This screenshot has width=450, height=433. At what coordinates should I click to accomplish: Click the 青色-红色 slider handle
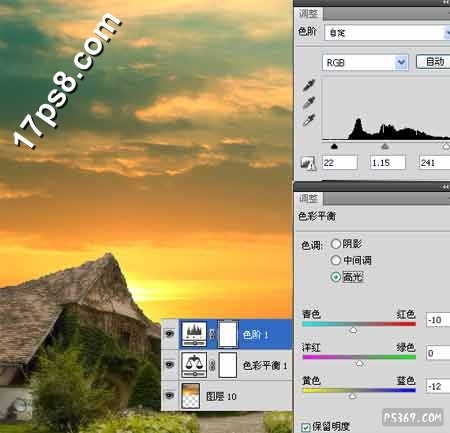(x=353, y=330)
